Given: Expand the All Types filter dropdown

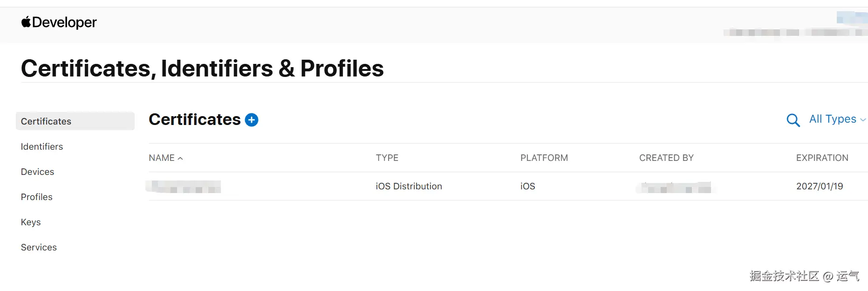Looking at the screenshot, I should (x=837, y=119).
